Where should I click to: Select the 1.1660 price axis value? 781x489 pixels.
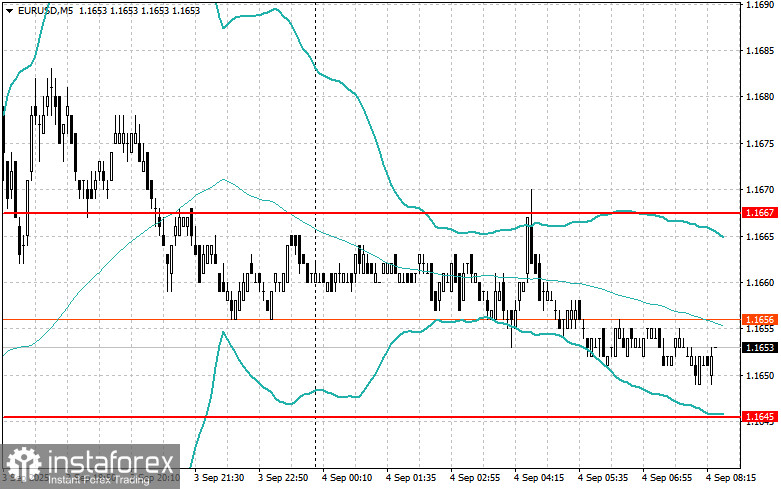pyautogui.click(x=760, y=283)
